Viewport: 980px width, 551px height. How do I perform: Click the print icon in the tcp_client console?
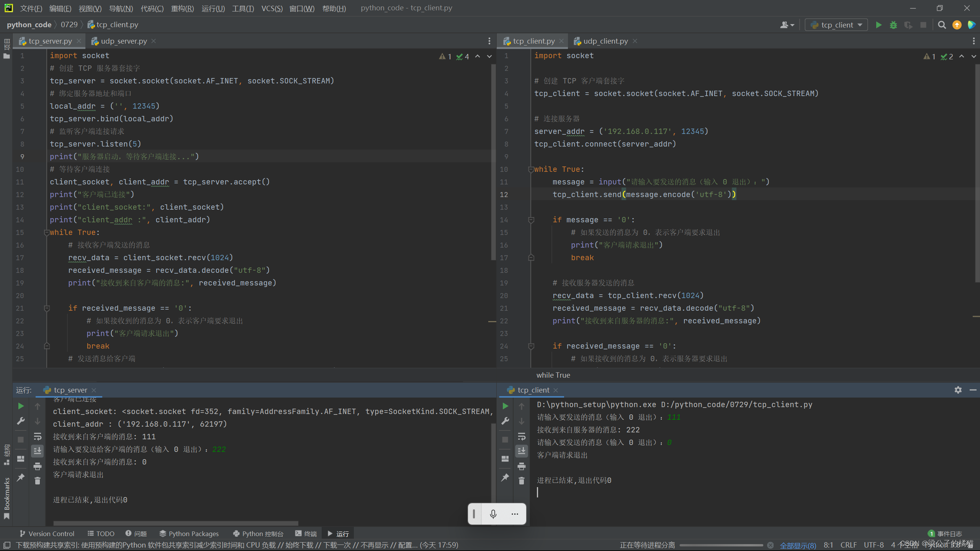click(x=522, y=466)
